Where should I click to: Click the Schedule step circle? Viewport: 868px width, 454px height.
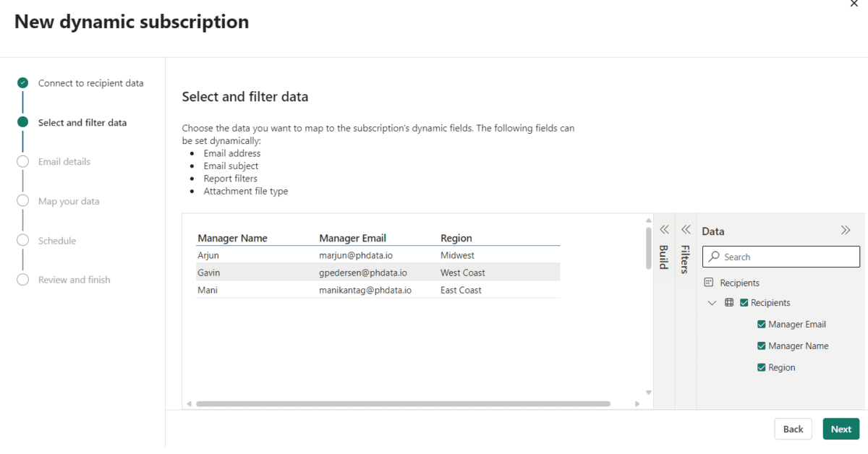pos(22,240)
